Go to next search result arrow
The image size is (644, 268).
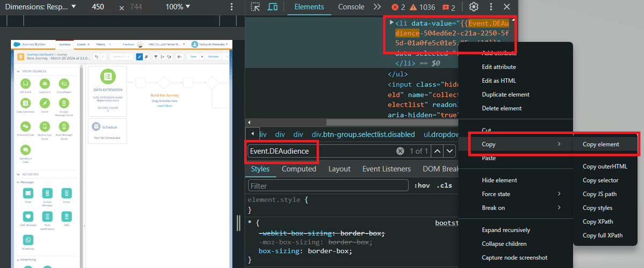(x=450, y=151)
